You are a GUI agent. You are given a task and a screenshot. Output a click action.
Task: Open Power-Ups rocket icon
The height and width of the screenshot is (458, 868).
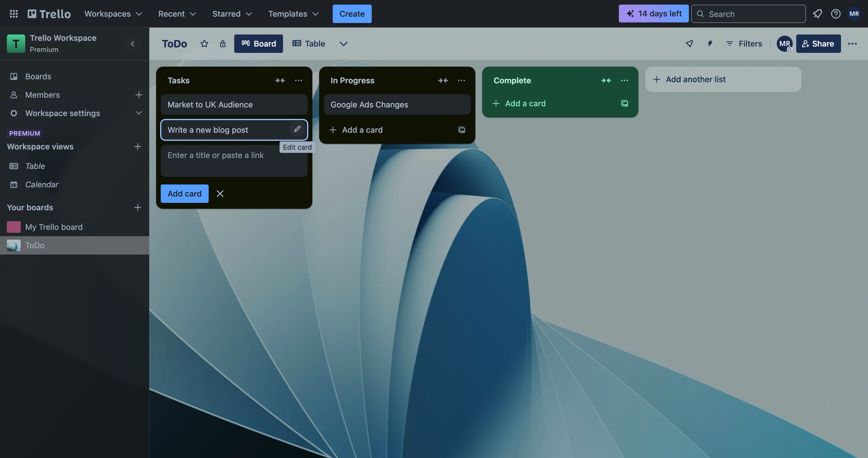[x=689, y=43]
